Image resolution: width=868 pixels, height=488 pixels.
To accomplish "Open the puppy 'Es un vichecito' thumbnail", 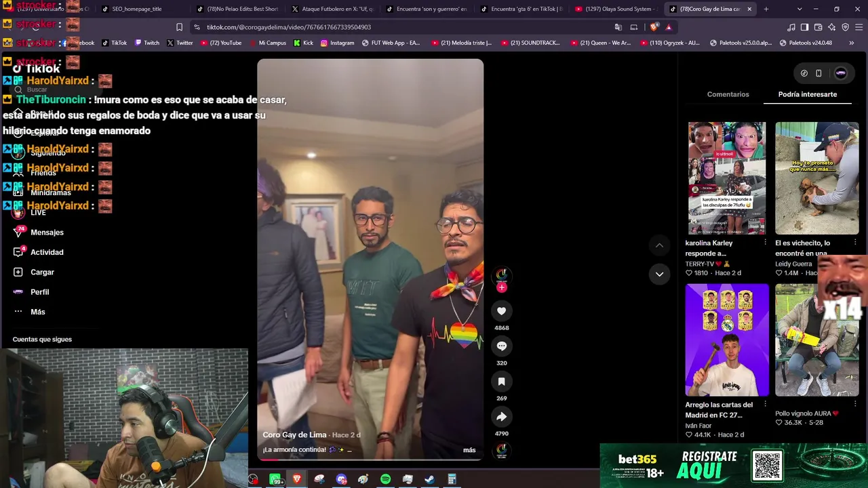I will coord(816,178).
